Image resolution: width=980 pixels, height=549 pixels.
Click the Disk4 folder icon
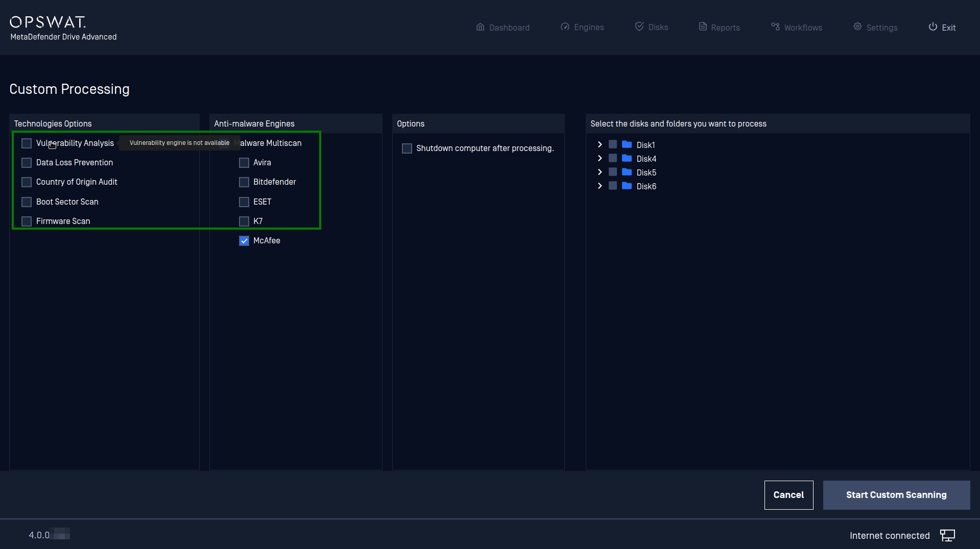[627, 158]
